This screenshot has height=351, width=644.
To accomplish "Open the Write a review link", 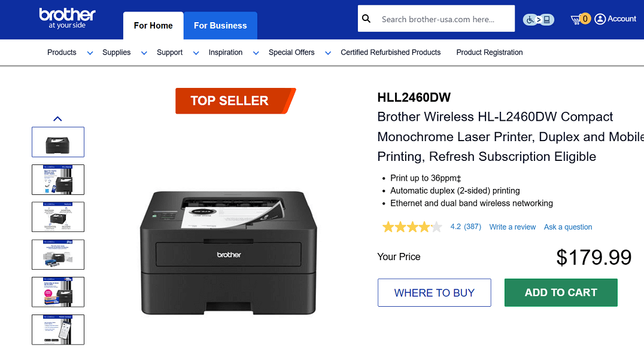I will tap(512, 227).
